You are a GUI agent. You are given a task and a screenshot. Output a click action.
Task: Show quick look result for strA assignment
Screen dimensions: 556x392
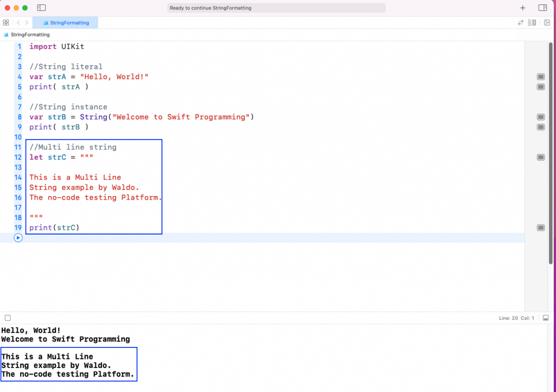point(540,77)
